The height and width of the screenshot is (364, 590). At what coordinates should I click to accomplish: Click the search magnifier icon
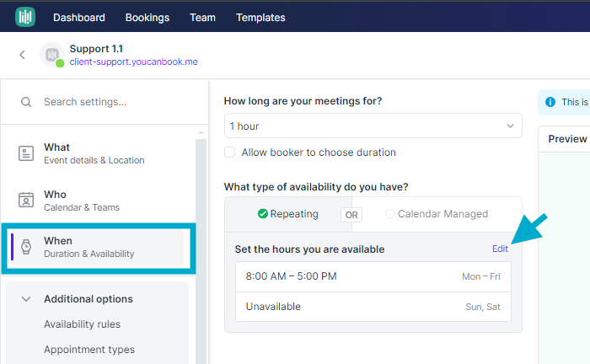26,102
